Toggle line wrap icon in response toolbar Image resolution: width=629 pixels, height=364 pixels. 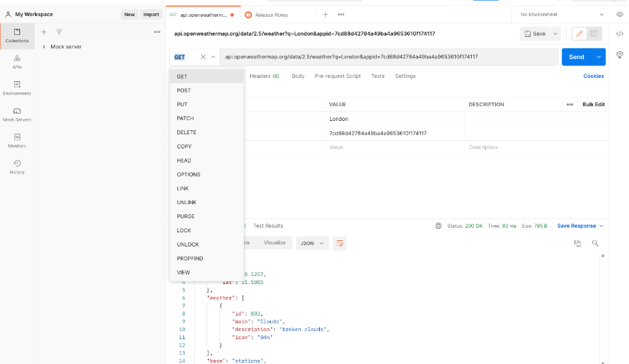340,243
